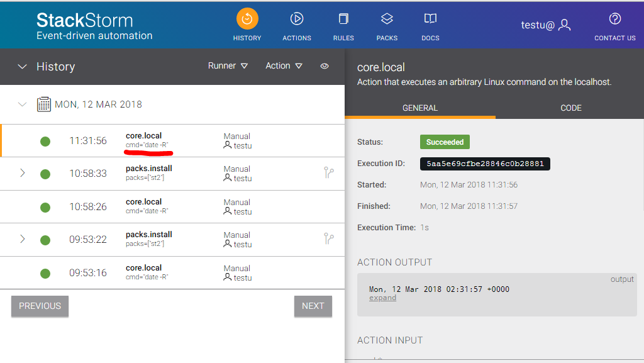Image resolution: width=644 pixels, height=363 pixels.
Task: Click the CONTACT US link label
Action: (615, 38)
